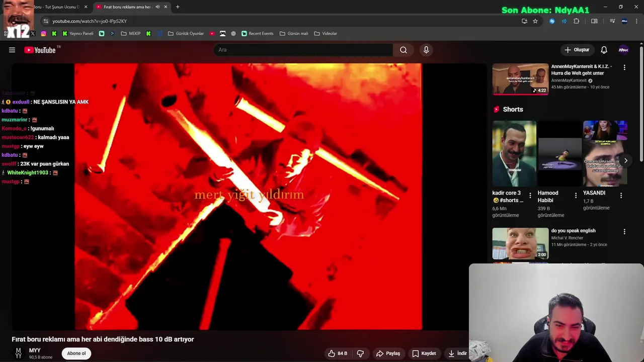Open the X (Twitter) bookmark icon
The height and width of the screenshot is (362, 644).
(x=33, y=34)
